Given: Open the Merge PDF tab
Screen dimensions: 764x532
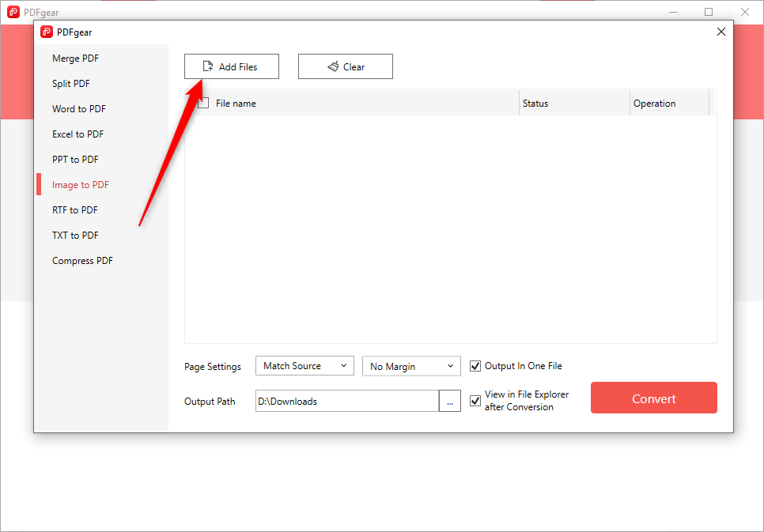Looking at the screenshot, I should tap(75, 58).
